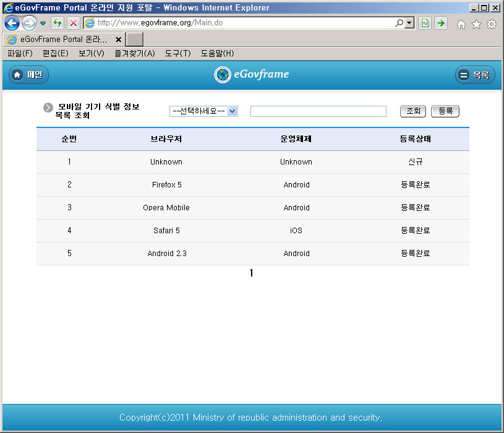
Task: Click the 등록 register button
Action: tap(445, 111)
